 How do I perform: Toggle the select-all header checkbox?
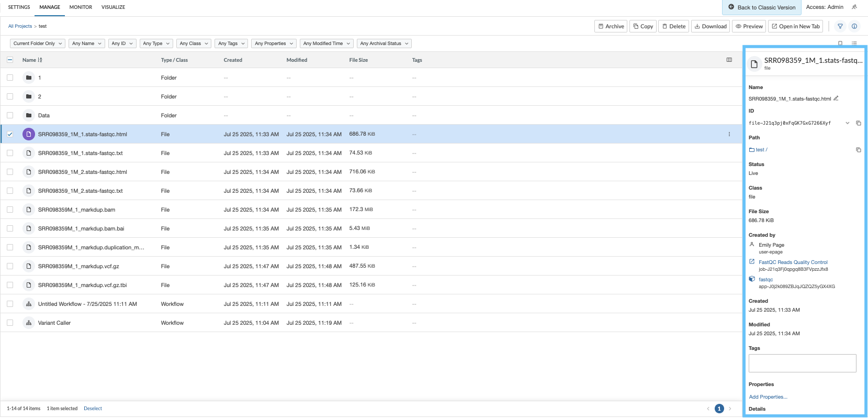pos(10,60)
